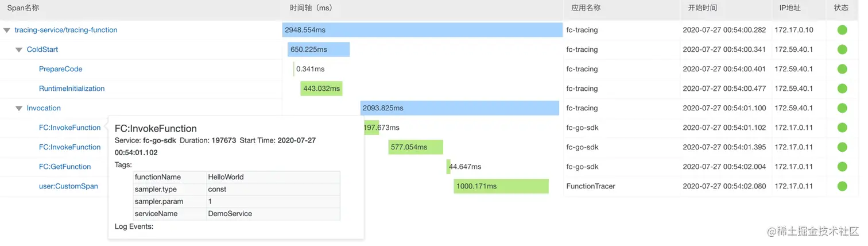Open the RuntimeInitialization span link
This screenshot has height=246, width=868.
point(72,89)
